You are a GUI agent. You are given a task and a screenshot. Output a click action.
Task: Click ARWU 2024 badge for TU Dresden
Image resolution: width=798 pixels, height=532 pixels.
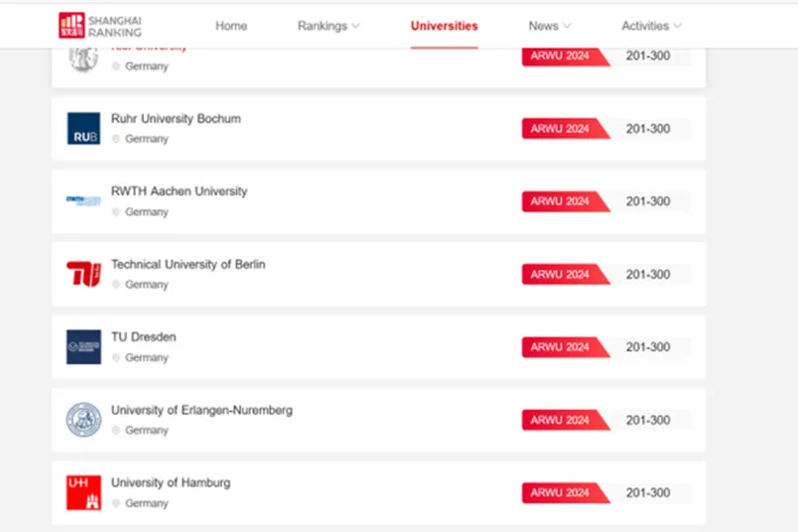pos(566,347)
